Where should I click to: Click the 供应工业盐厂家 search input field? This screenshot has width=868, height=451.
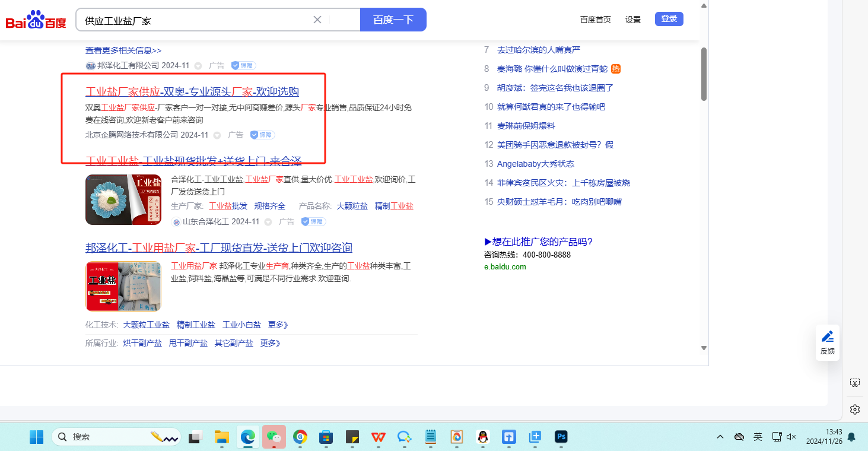coord(196,20)
